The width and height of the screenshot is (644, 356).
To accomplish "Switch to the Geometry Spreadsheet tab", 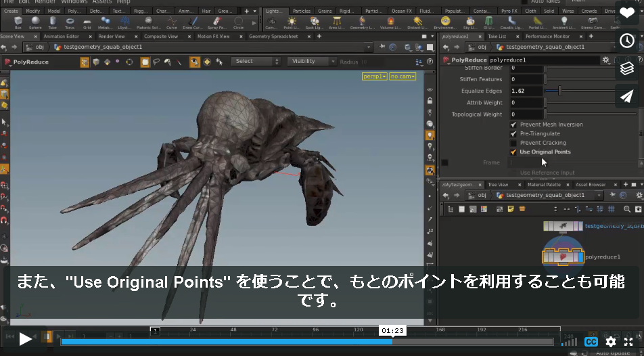I will pos(273,36).
